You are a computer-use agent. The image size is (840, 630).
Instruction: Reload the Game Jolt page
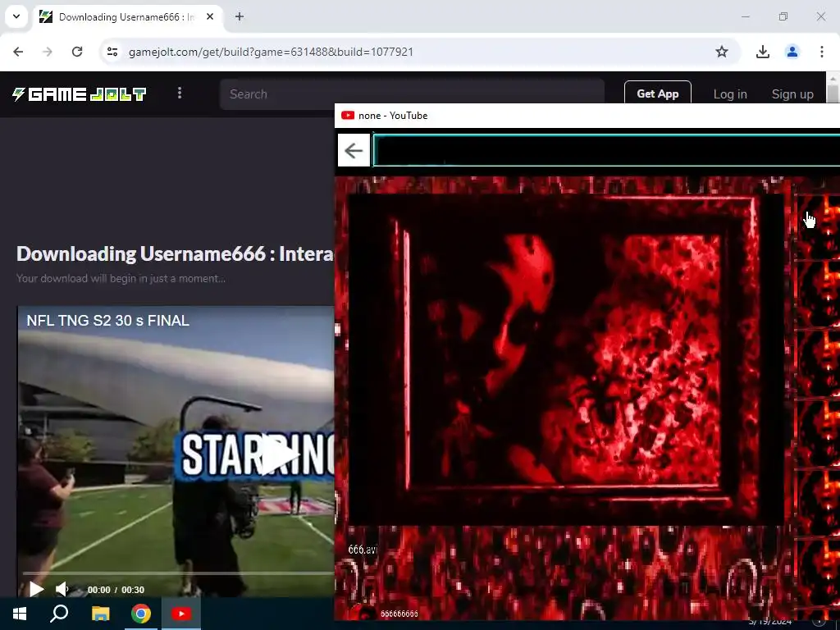tap(77, 52)
